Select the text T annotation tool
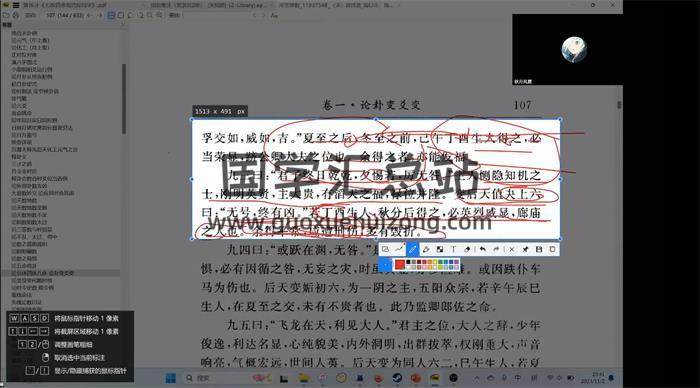The width and height of the screenshot is (700, 388). tap(453, 249)
